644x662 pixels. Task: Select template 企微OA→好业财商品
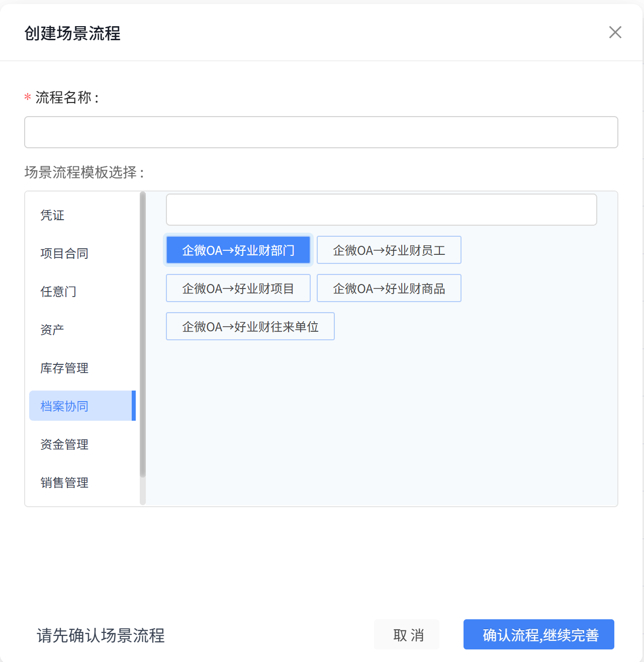click(x=389, y=289)
